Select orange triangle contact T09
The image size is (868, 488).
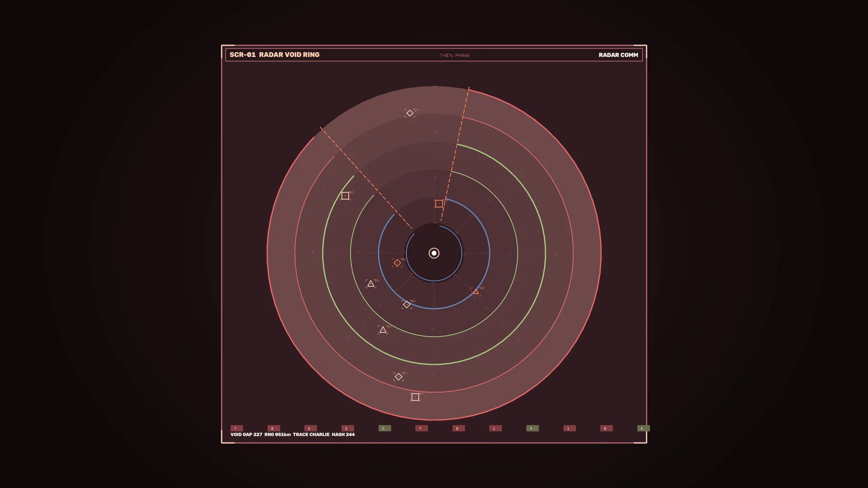click(x=476, y=292)
